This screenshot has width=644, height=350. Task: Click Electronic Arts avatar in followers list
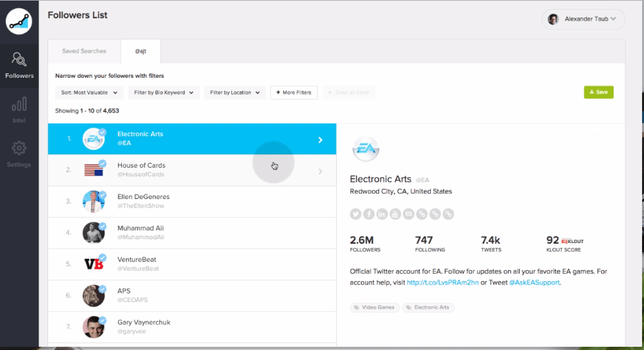94,139
